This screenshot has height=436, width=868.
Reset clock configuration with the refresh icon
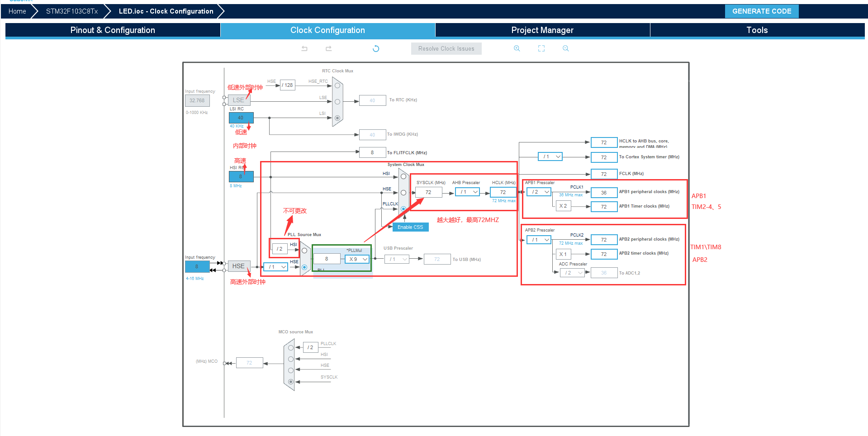tap(376, 48)
